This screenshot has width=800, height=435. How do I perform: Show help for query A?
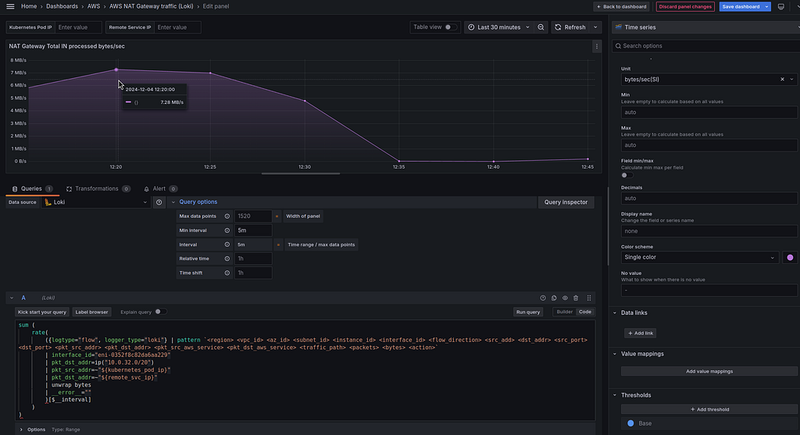click(x=543, y=298)
